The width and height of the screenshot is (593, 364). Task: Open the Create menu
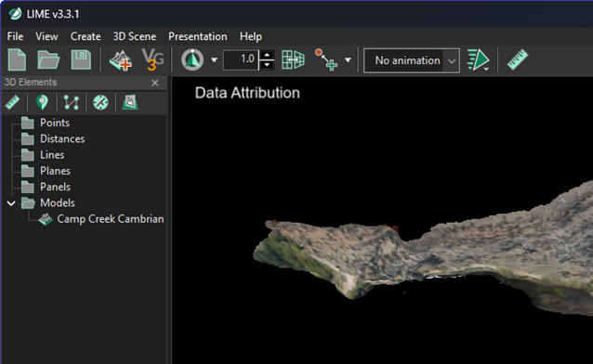86,36
